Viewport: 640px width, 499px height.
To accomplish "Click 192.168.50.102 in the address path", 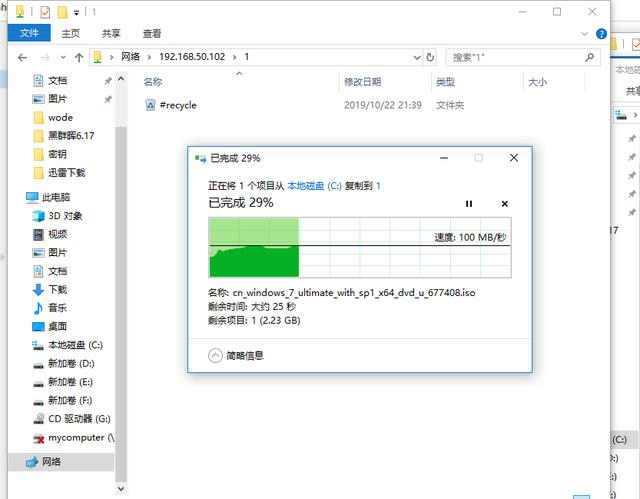I will tap(192, 57).
